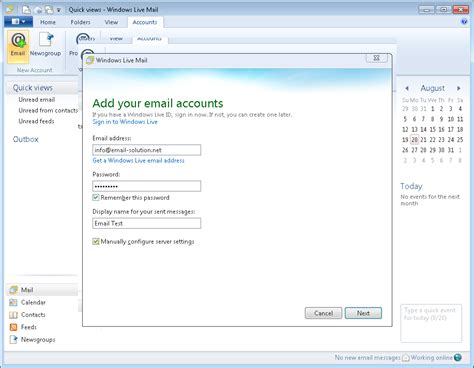
Task: Select Unread from contacts view
Action: [x=48, y=110]
